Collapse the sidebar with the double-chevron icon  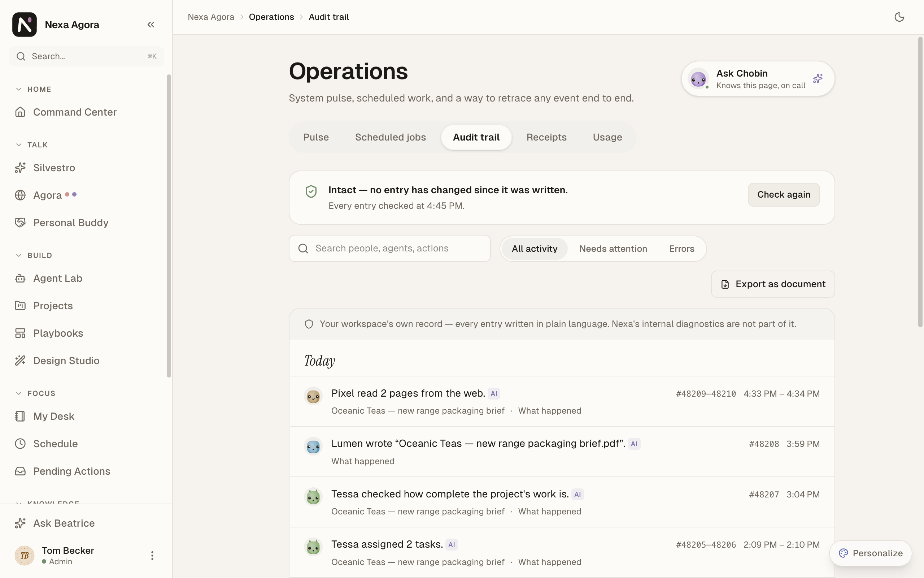coord(151,25)
